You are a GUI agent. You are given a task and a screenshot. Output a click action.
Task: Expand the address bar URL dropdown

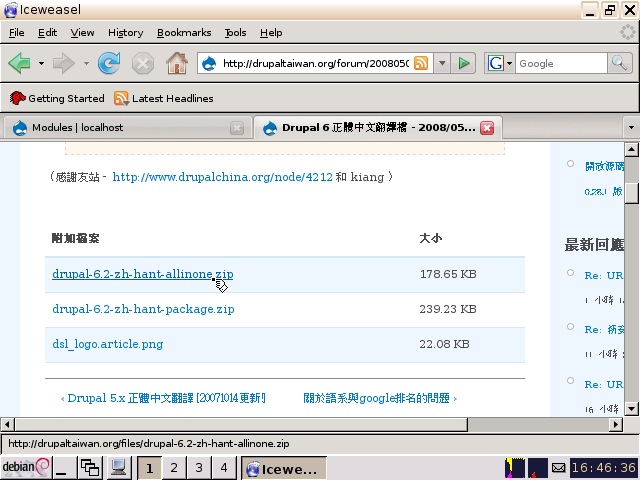point(442,63)
